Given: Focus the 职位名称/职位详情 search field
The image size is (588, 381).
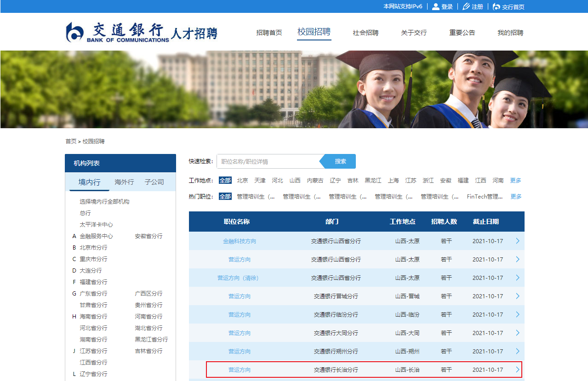Looking at the screenshot, I should coord(268,161).
